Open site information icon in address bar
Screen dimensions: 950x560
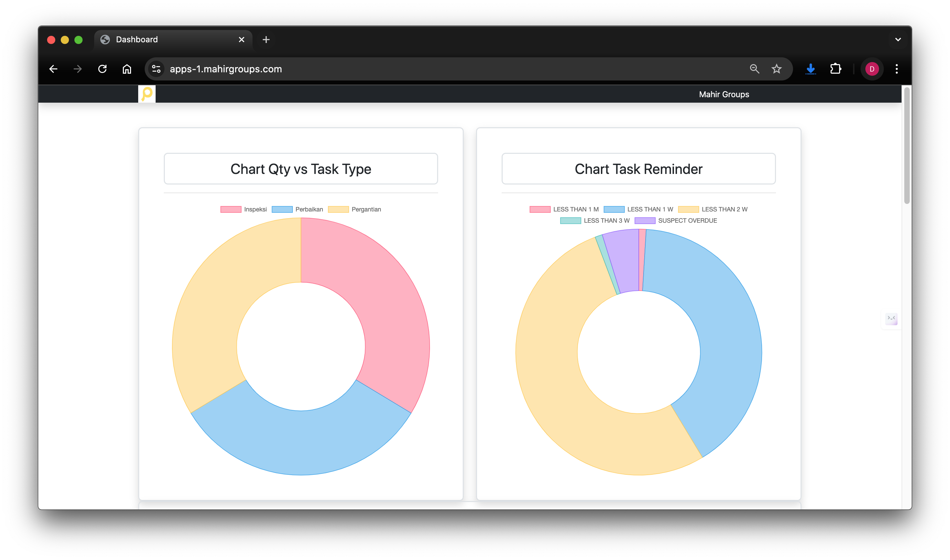156,69
